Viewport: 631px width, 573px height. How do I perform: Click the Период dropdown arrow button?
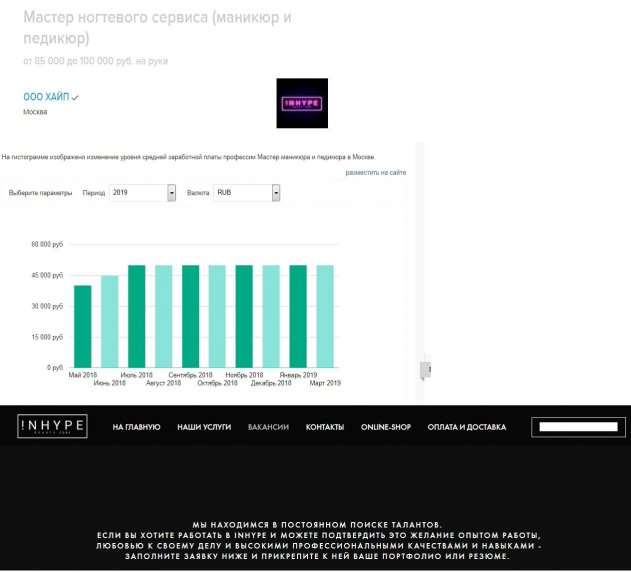(172, 192)
